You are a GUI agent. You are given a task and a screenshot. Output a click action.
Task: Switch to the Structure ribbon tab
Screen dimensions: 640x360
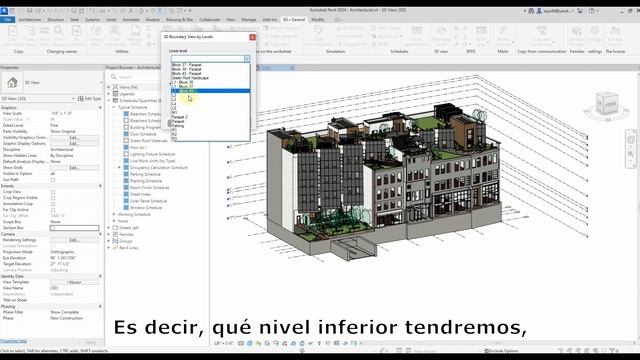(x=56, y=20)
